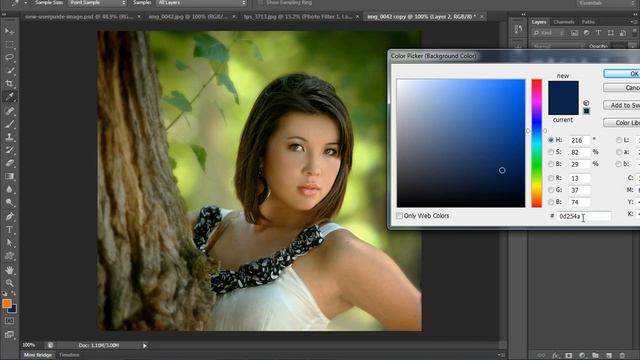The width and height of the screenshot is (640, 360).
Task: Select the Gradient tool
Action: (9, 176)
